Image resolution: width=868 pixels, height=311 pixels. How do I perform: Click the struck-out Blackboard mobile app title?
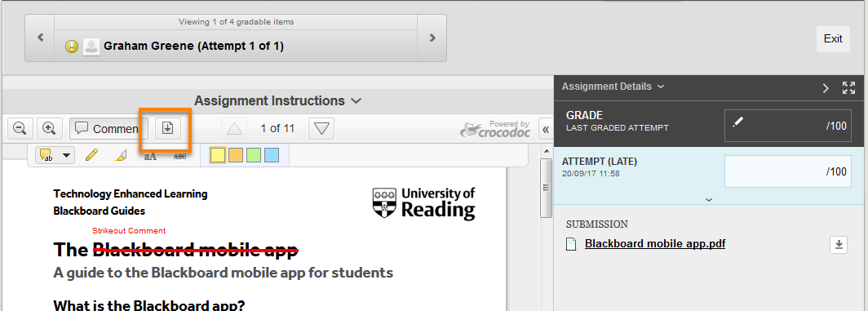pyautogui.click(x=196, y=250)
